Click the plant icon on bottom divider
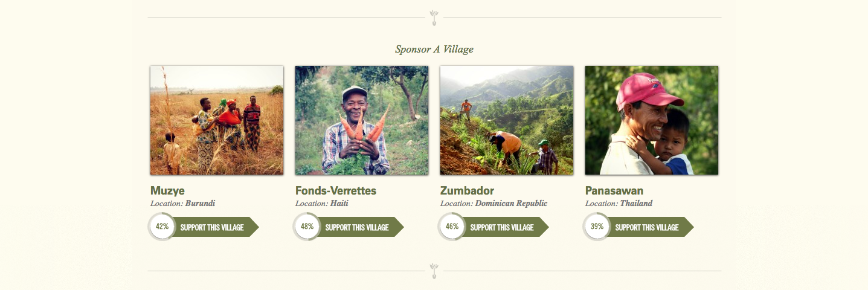This screenshot has width=868, height=290. [434, 271]
